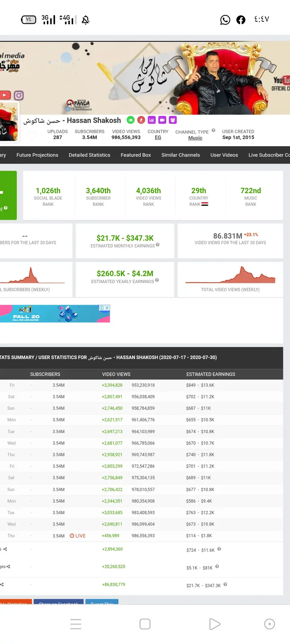Image resolution: width=290 pixels, height=644 pixels.
Task: Click the $763 - $12.2K earnings cell
Action: (x=200, y=513)
